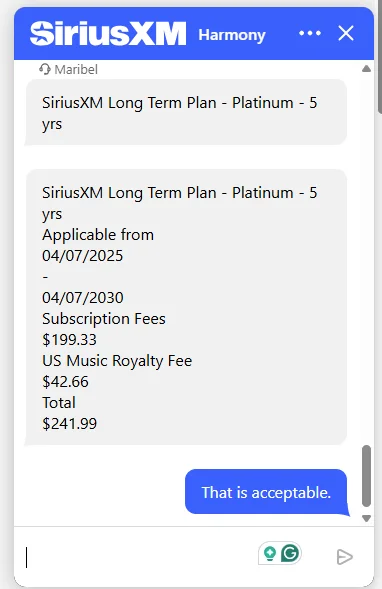Image resolution: width=382 pixels, height=589 pixels.
Task: Focus the chat message input field
Action: [x=139, y=557]
